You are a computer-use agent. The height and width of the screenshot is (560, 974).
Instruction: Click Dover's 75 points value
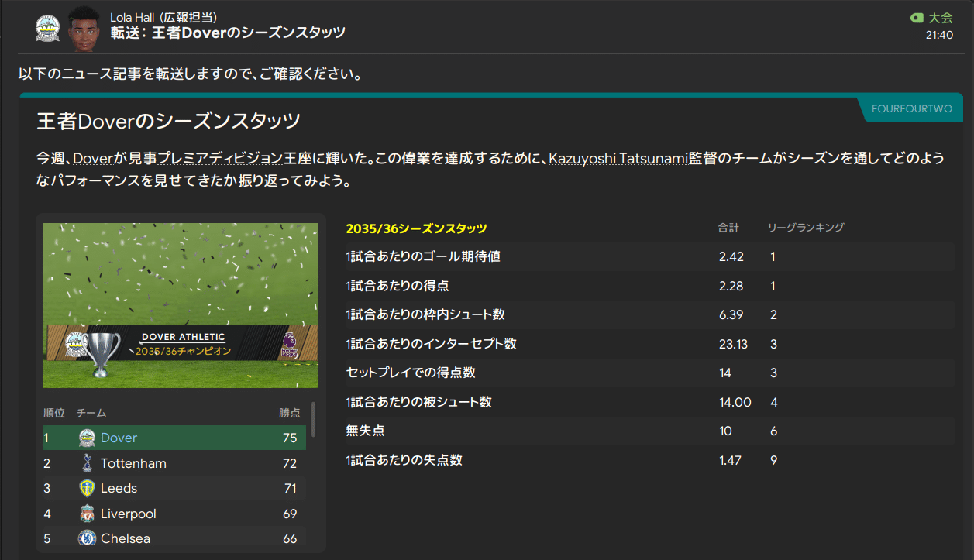click(290, 438)
